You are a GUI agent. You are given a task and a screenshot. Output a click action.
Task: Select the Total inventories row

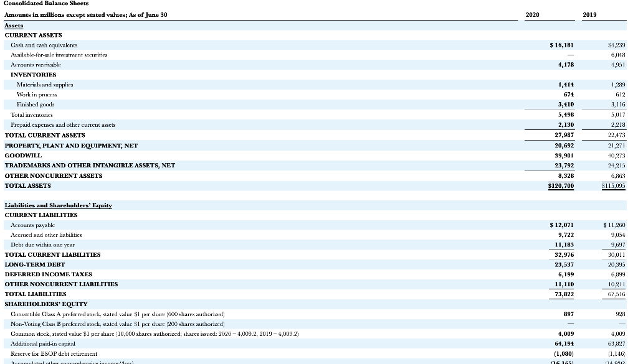coord(32,114)
